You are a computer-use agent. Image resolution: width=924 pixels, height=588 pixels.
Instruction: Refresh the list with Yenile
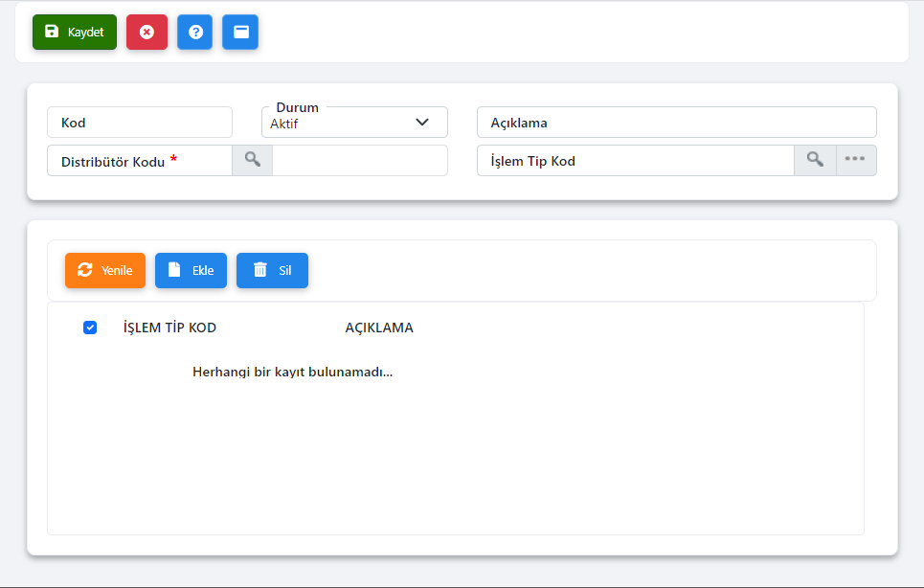pyautogui.click(x=105, y=270)
